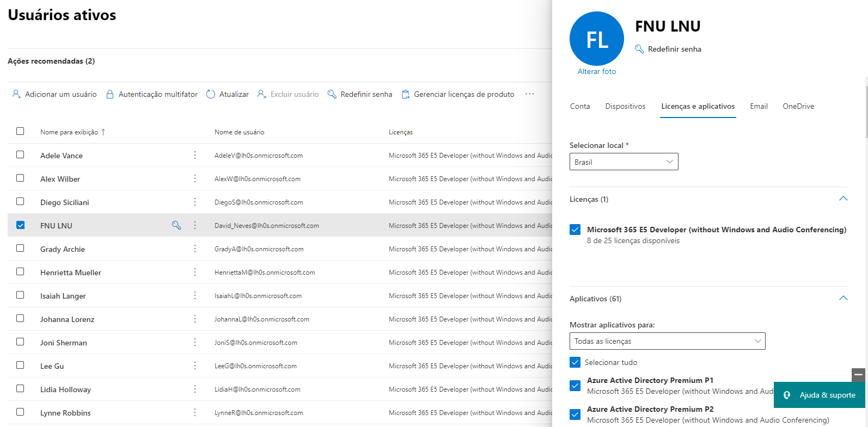Open Johanna Lorenz user name
Screen dimensions: 868x427
coord(67,319)
